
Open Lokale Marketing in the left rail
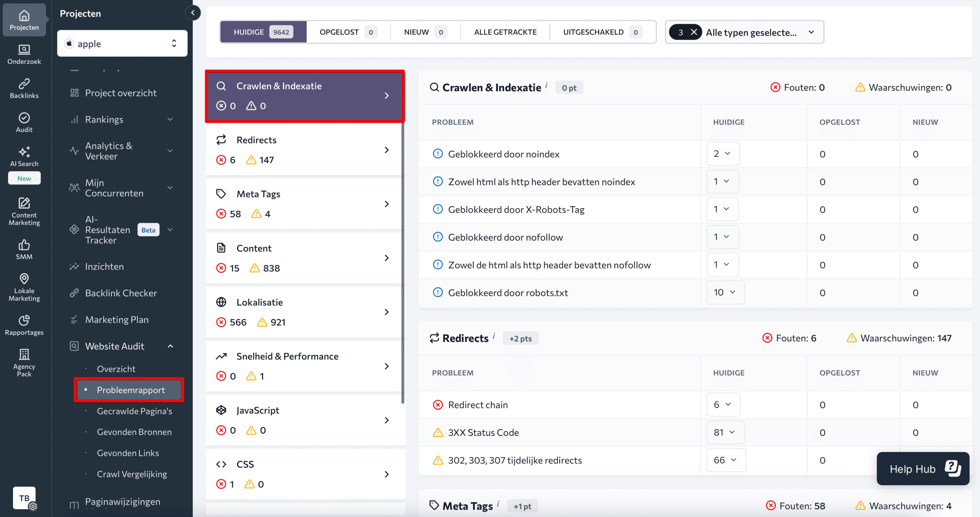24,287
